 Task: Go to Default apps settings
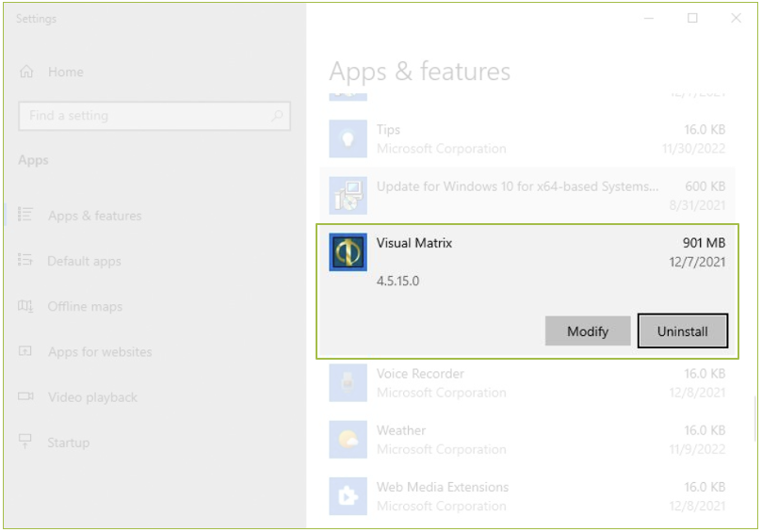84,261
